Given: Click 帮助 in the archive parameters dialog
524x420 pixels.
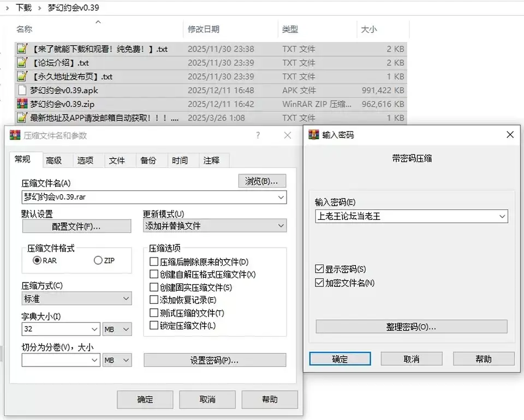Looking at the screenshot, I should 270,400.
